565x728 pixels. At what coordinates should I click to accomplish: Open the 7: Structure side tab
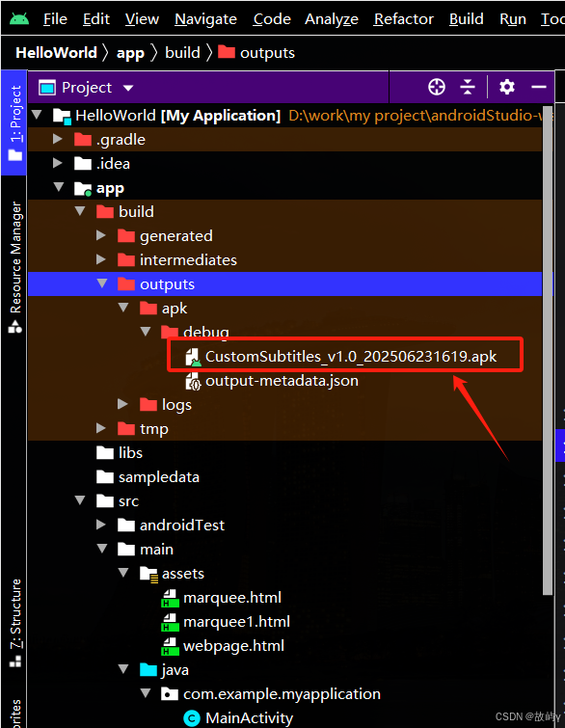[x=15, y=622]
